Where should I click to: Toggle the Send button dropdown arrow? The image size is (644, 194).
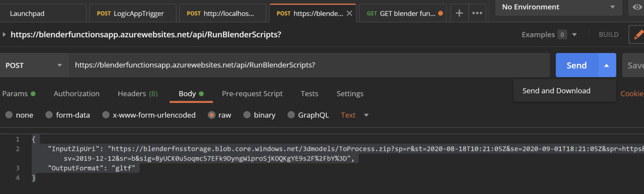coord(607,65)
